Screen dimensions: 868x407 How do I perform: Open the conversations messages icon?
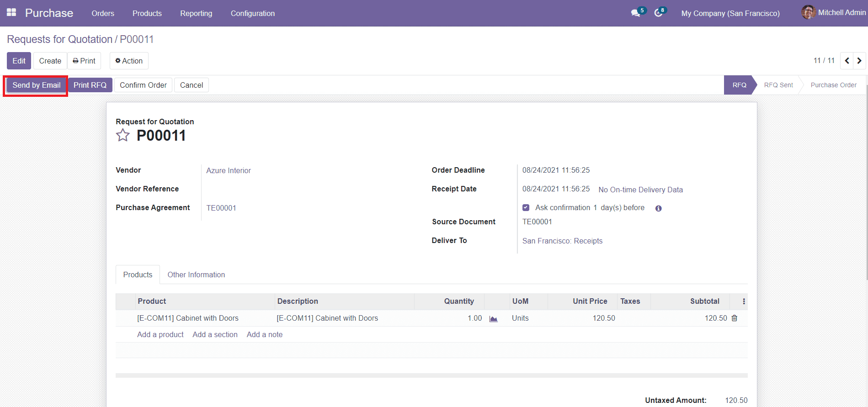coord(635,13)
